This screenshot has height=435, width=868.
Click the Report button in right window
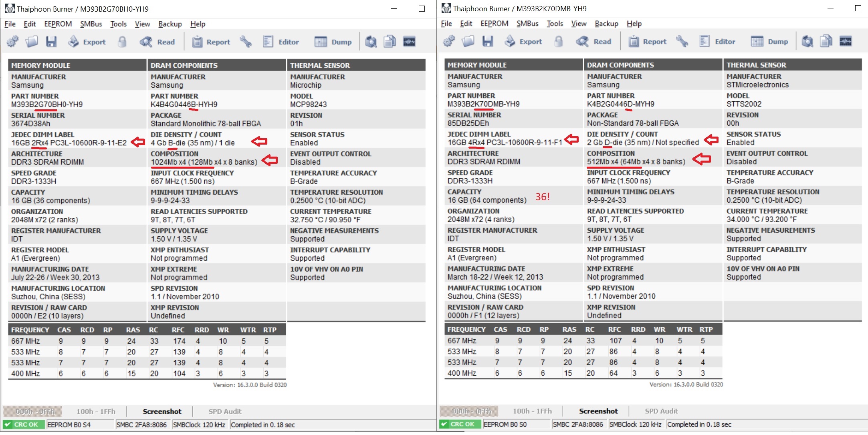(648, 41)
